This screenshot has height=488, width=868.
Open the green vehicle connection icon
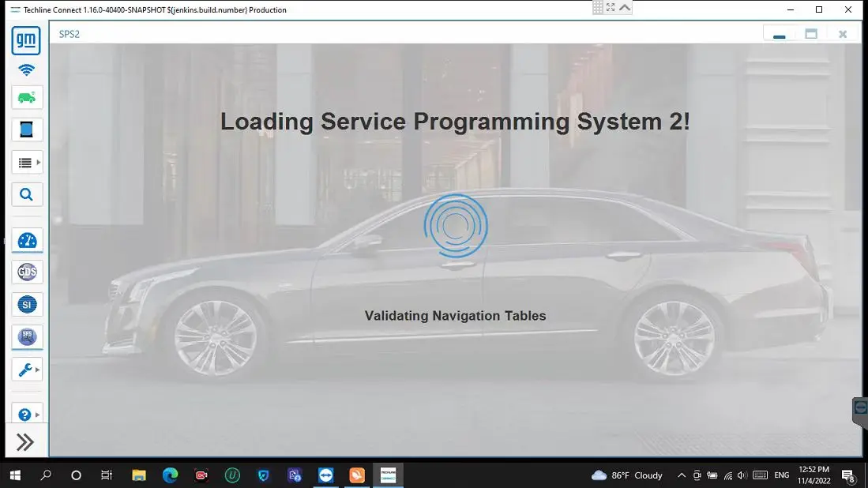coord(27,98)
